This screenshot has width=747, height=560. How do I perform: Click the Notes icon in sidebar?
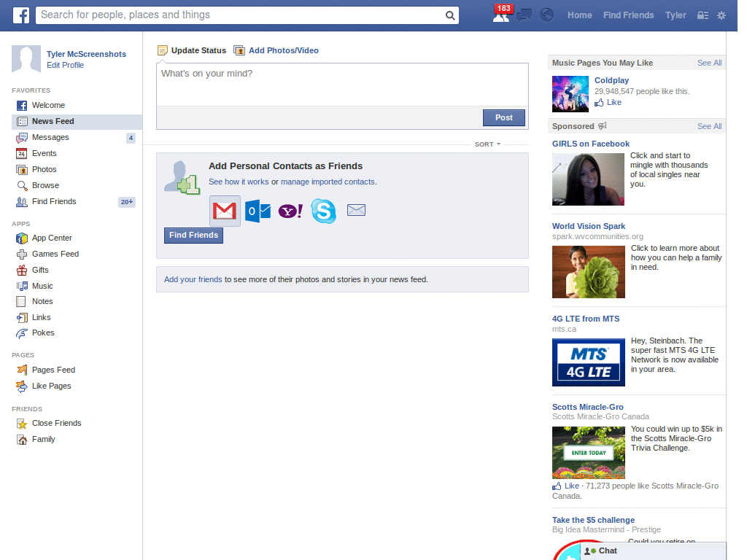click(21, 301)
